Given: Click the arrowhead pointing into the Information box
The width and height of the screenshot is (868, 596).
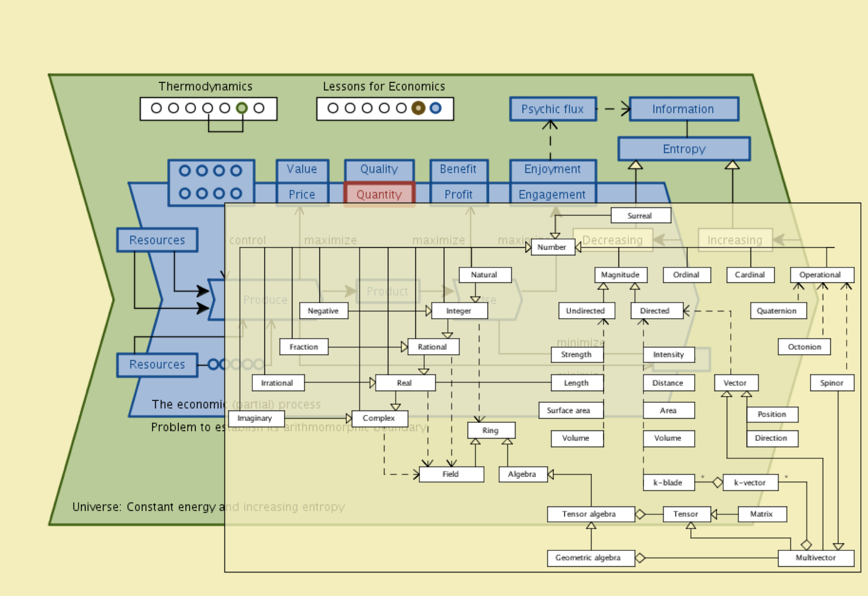Looking at the screenshot, I should [626, 109].
